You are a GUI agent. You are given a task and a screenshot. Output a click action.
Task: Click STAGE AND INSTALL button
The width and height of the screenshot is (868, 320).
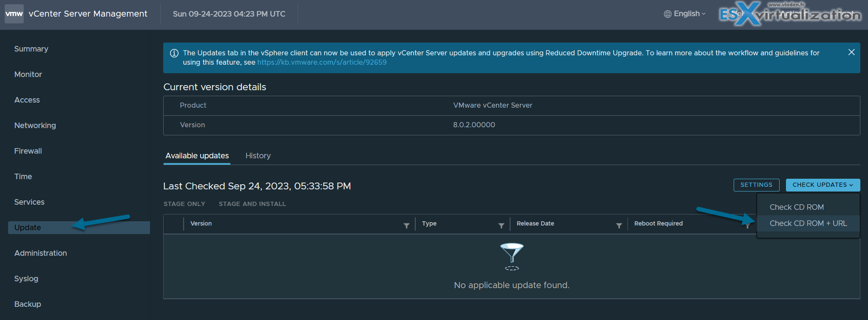pyautogui.click(x=252, y=204)
